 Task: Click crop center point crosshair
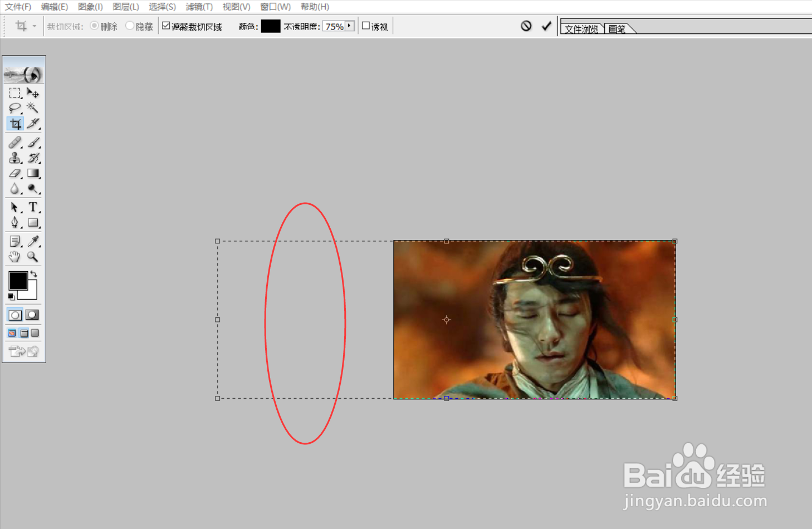pyautogui.click(x=447, y=320)
